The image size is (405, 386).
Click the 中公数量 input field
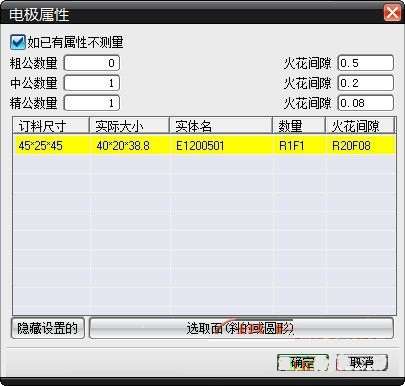[92, 83]
